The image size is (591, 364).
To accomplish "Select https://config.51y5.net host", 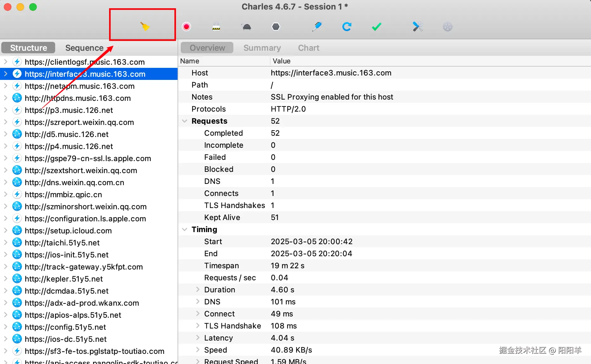I will point(65,327).
